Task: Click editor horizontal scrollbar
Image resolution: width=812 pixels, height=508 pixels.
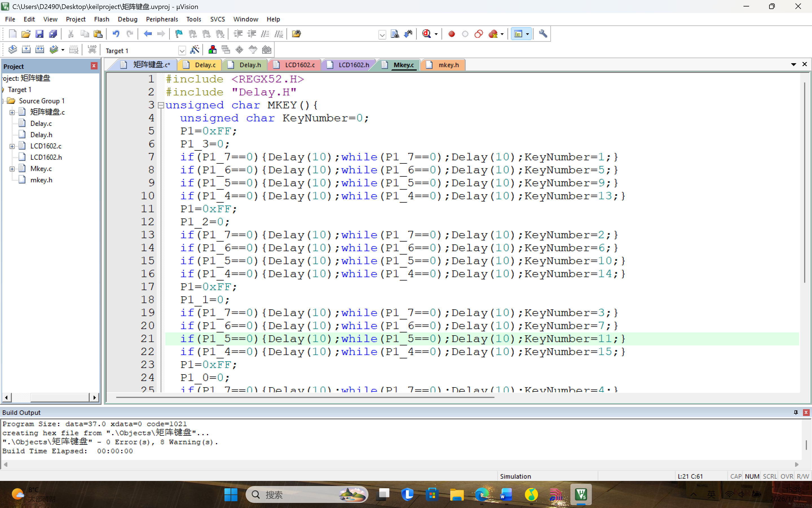Action: pos(305,397)
